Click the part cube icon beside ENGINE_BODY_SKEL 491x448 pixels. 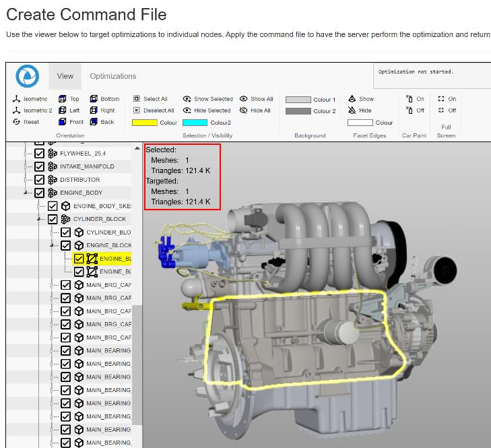coord(65,206)
